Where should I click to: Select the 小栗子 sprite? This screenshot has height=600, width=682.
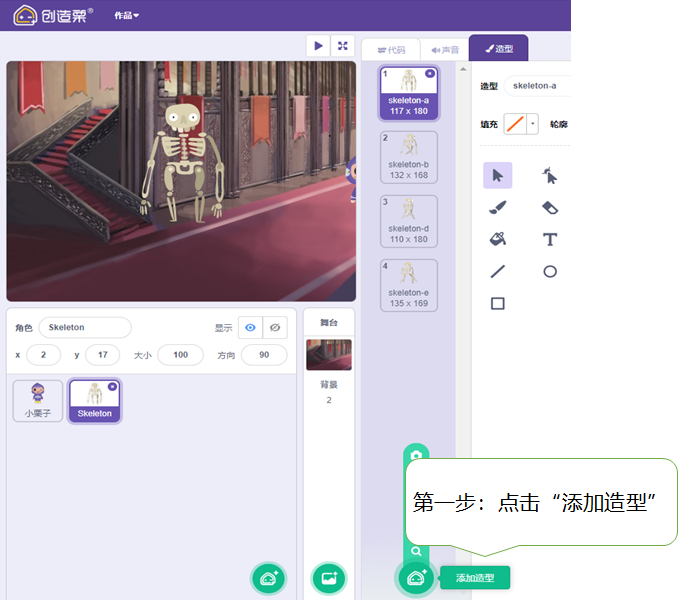click(38, 401)
